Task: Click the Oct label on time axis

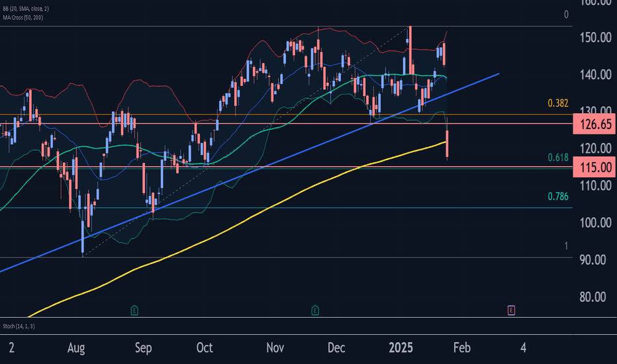Action: pyautogui.click(x=205, y=348)
